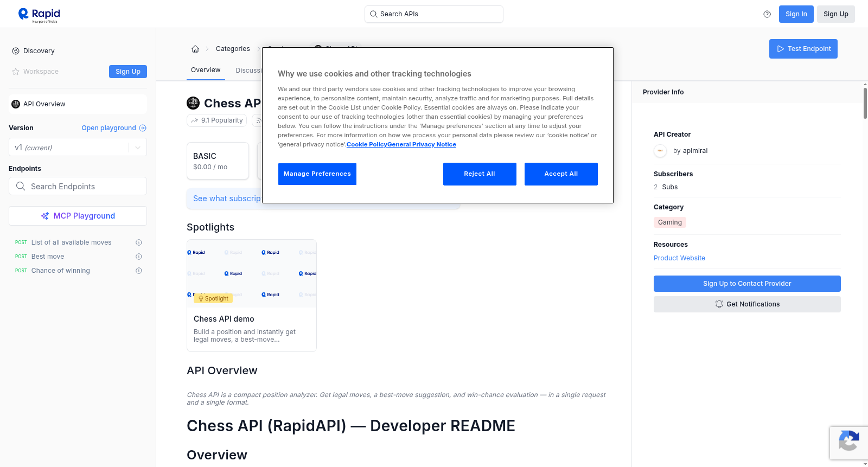Click the '2 Subs' subscriber count

click(x=666, y=187)
